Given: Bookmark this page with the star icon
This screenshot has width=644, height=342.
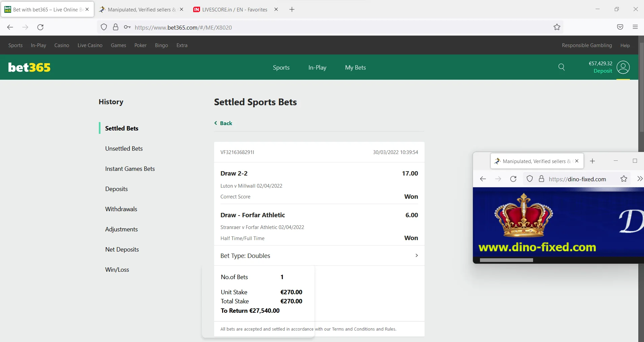Looking at the screenshot, I should point(557,27).
